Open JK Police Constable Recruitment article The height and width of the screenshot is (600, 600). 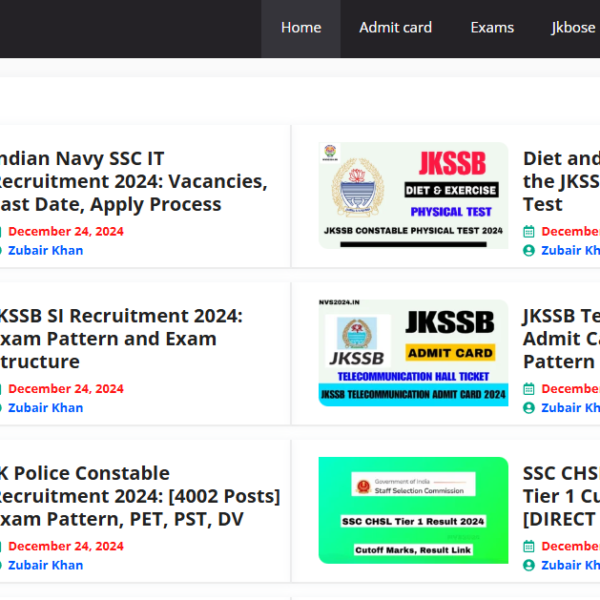coord(140,496)
